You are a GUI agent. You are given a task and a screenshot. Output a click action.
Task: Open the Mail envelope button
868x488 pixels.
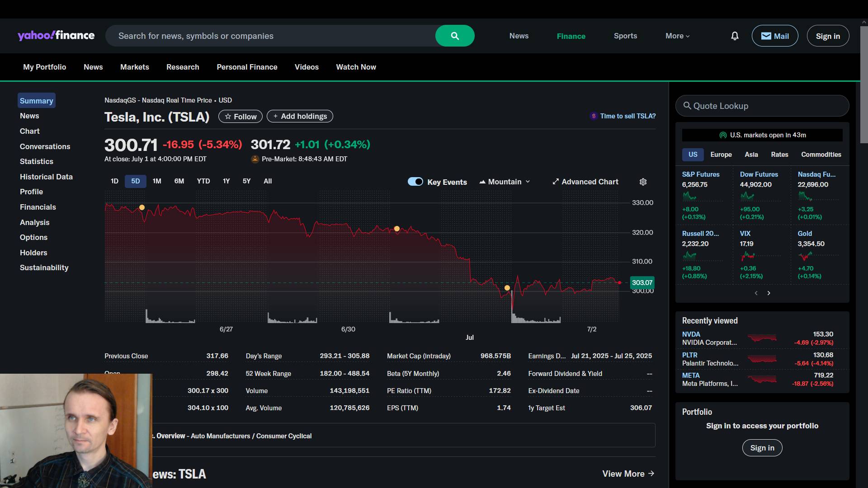click(774, 36)
